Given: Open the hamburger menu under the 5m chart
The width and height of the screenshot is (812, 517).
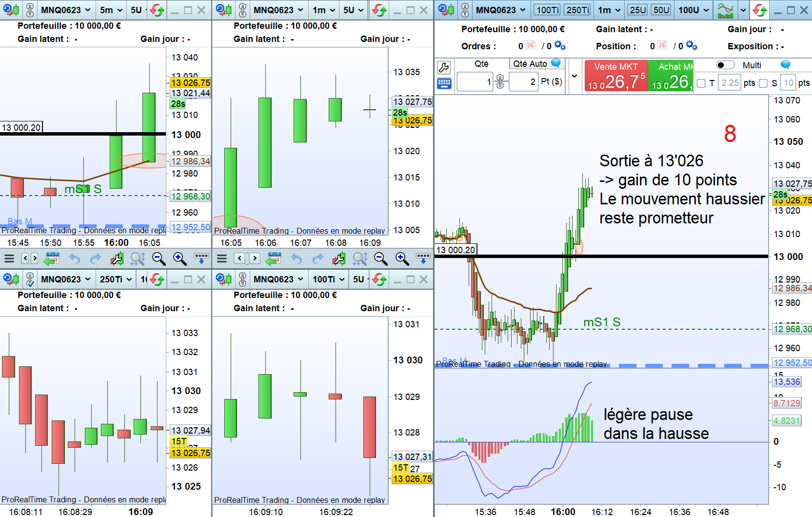Looking at the screenshot, I should tap(9, 258).
